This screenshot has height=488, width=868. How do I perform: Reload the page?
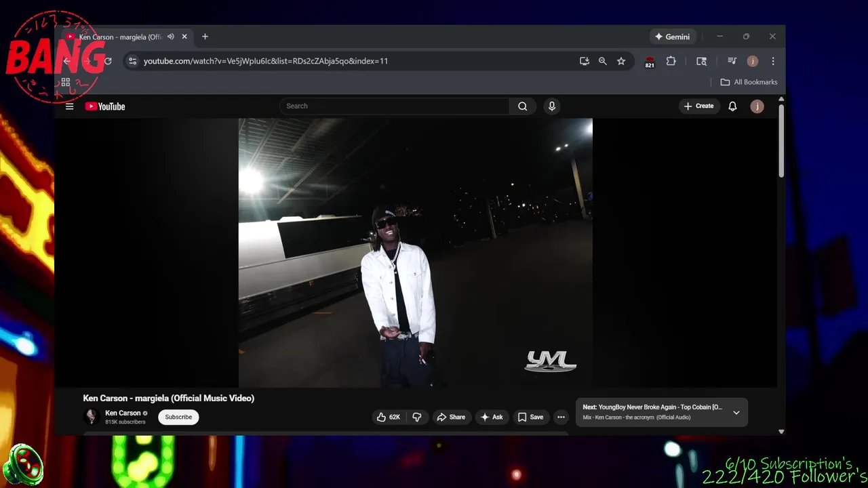(x=107, y=61)
